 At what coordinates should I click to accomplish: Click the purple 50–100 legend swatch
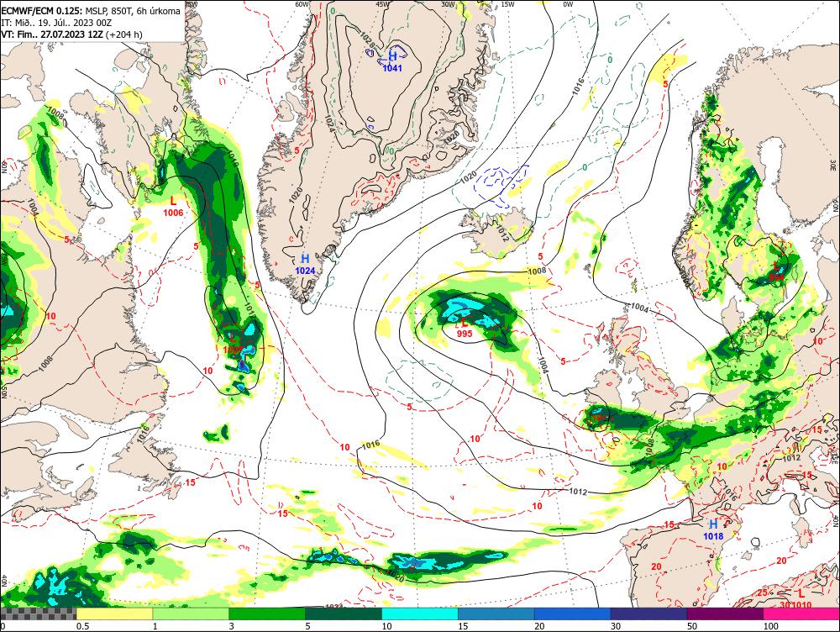point(725,614)
